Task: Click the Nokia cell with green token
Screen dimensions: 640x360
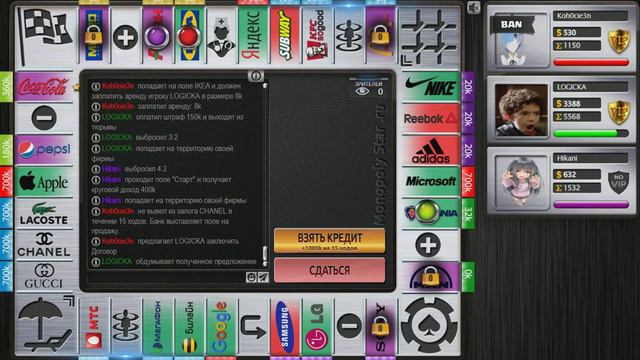Action: [x=430, y=213]
